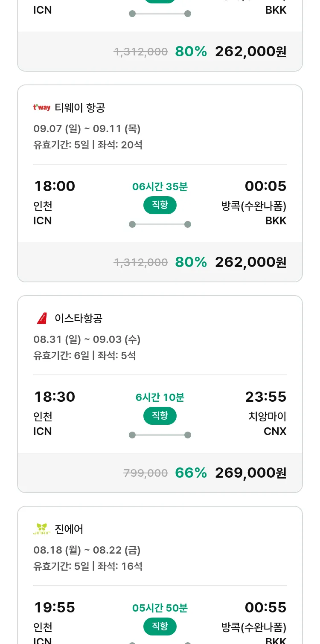Image resolution: width=320 pixels, height=644 pixels.
Task: Tap the 18:00 departure time
Action: [x=55, y=186]
